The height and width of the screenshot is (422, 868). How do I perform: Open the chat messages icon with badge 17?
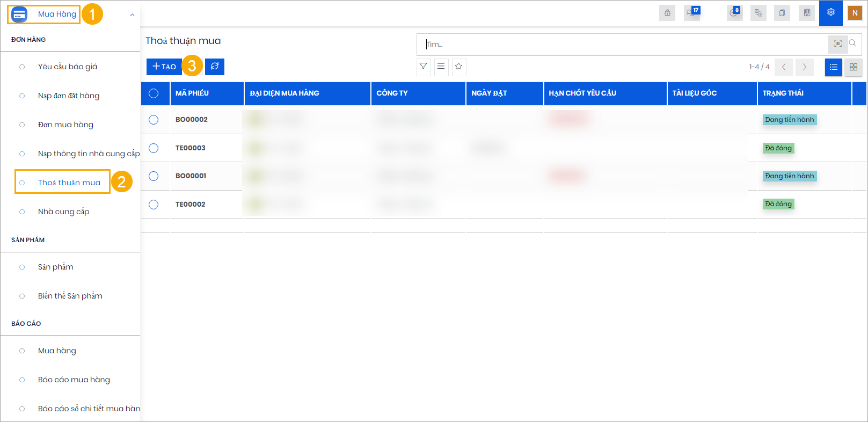692,13
